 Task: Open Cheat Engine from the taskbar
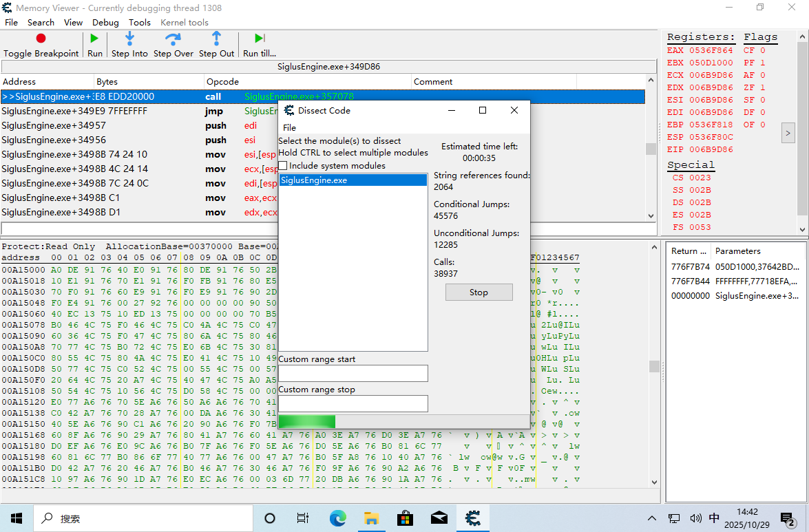click(472, 518)
